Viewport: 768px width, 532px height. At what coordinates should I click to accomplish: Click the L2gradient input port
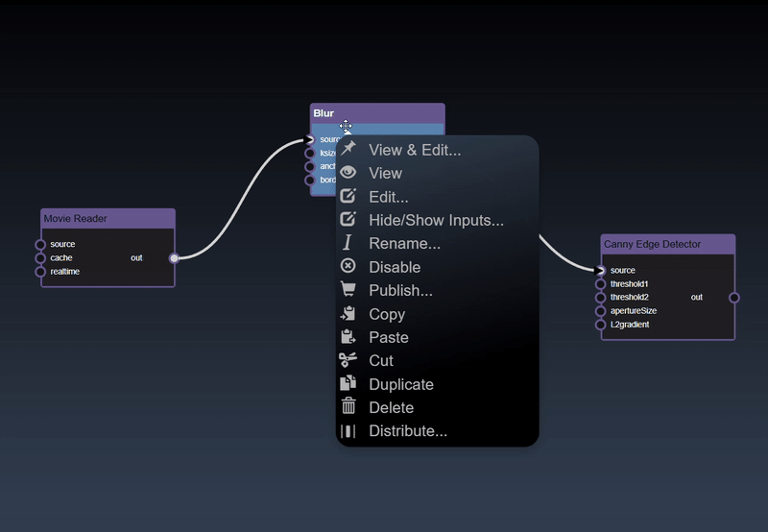click(601, 325)
